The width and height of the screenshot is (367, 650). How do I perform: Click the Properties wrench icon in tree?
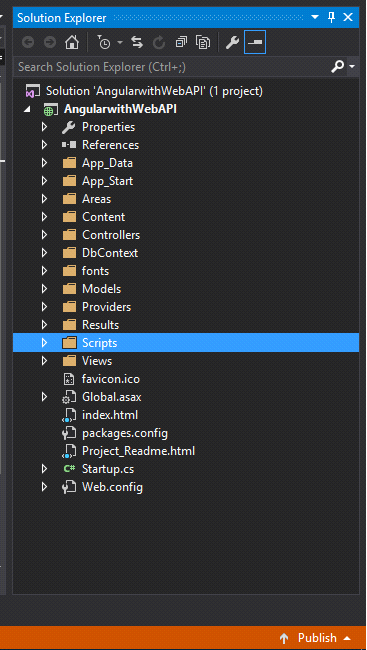[x=68, y=127]
